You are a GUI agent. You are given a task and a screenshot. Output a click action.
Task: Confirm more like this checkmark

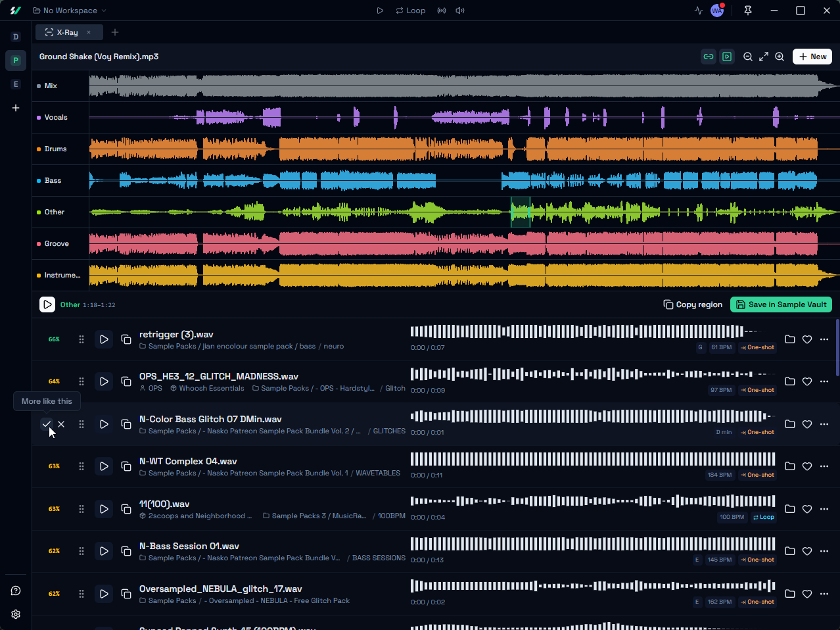[x=47, y=424]
